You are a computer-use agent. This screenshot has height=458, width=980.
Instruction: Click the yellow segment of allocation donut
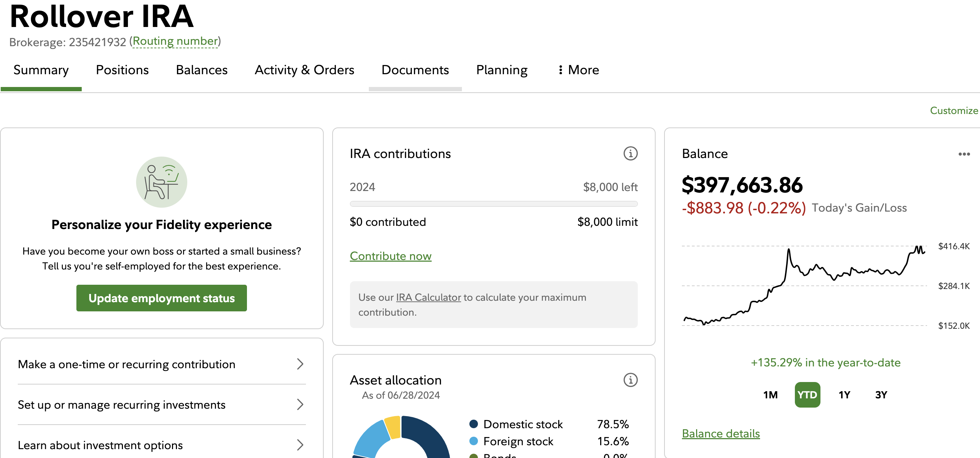tap(393, 427)
